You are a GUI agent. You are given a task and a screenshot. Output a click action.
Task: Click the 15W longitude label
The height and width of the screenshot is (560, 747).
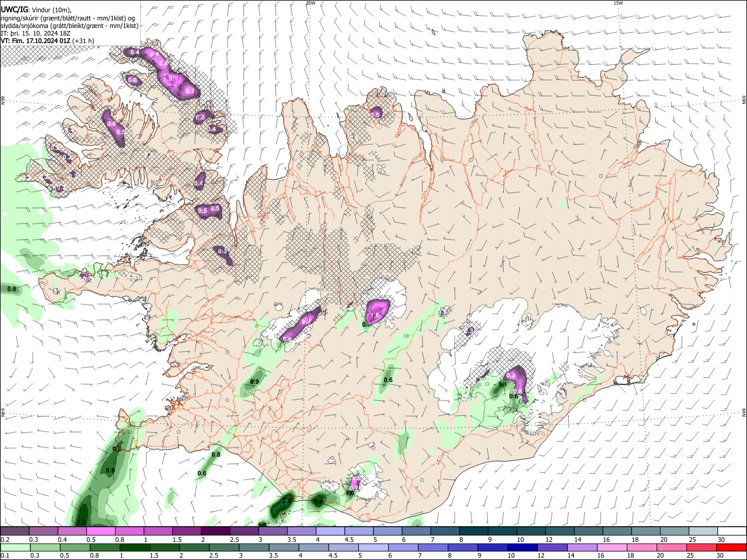[x=618, y=3]
